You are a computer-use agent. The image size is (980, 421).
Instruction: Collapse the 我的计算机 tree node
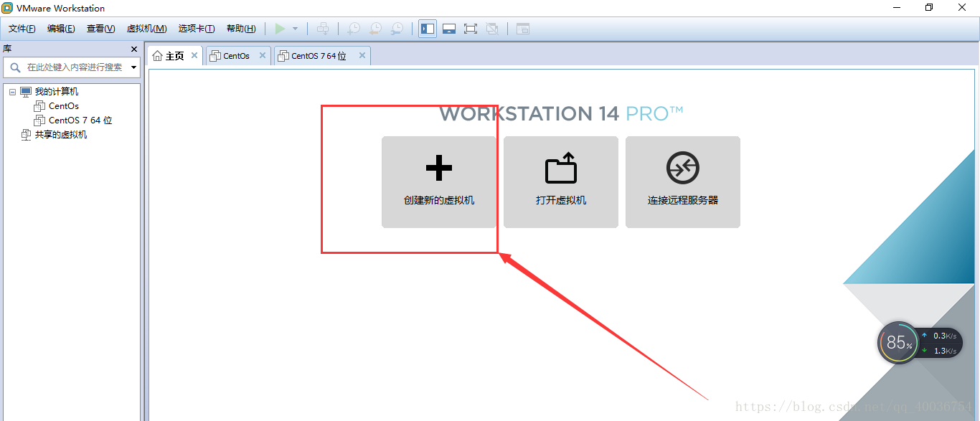click(12, 92)
